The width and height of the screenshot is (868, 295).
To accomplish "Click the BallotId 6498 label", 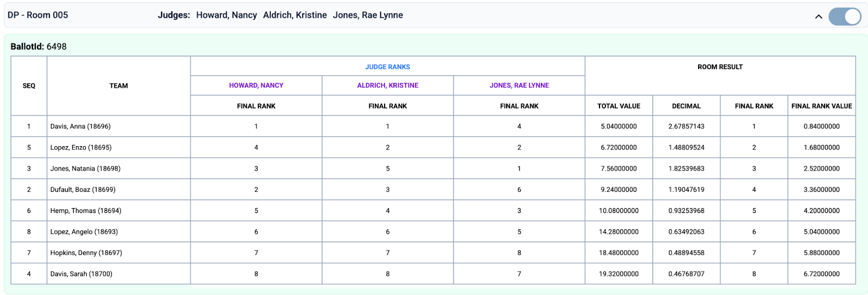I will coord(39,47).
